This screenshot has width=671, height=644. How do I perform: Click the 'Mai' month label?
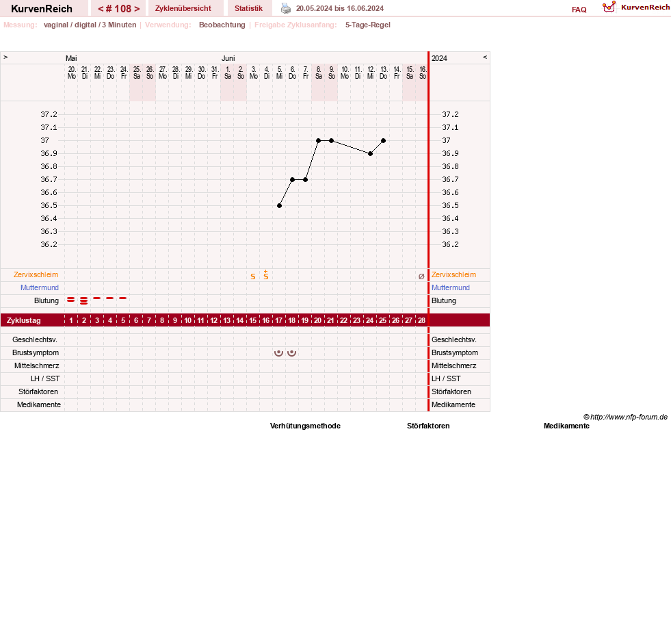71,58
